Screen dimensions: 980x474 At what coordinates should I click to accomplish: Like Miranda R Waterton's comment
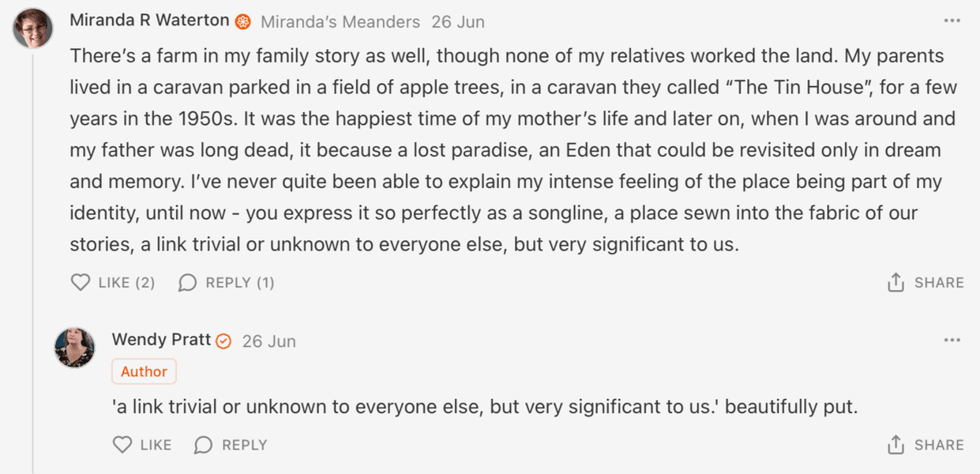(81, 283)
